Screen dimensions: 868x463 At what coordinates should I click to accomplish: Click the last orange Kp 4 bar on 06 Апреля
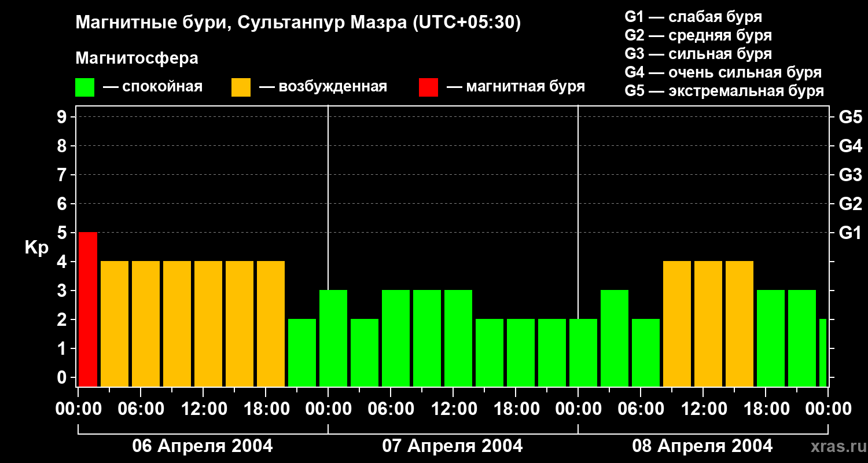(271, 324)
